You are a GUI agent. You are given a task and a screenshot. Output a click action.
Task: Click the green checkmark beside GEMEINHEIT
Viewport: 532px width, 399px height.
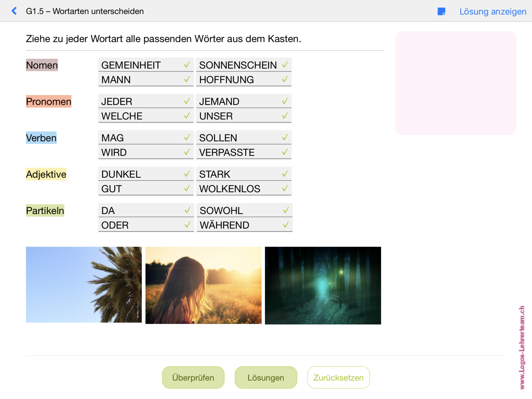[x=187, y=65]
